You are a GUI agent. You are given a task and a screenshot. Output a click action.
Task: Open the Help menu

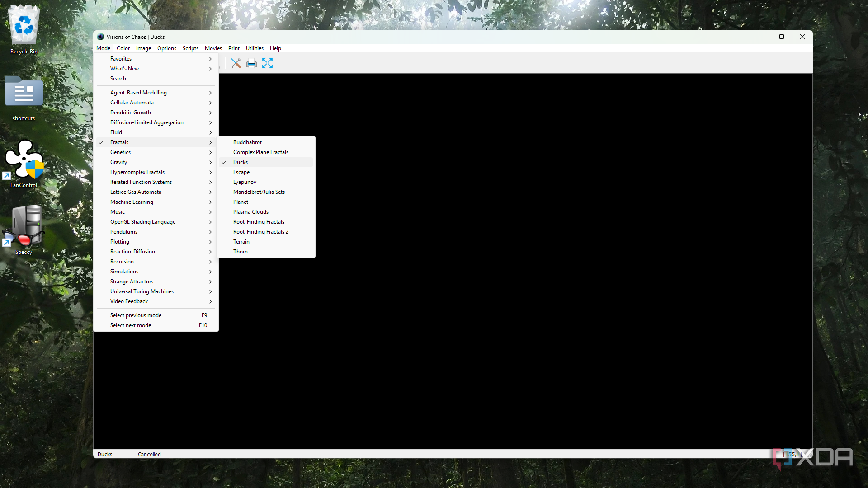click(275, 48)
